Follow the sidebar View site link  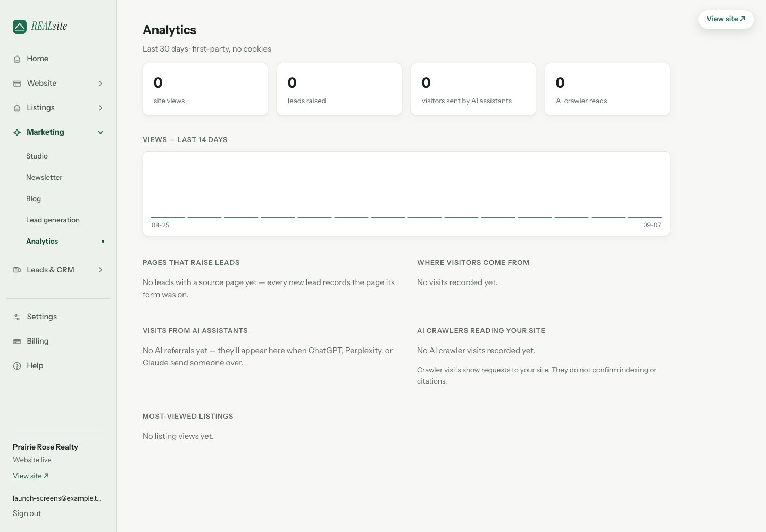(x=31, y=476)
